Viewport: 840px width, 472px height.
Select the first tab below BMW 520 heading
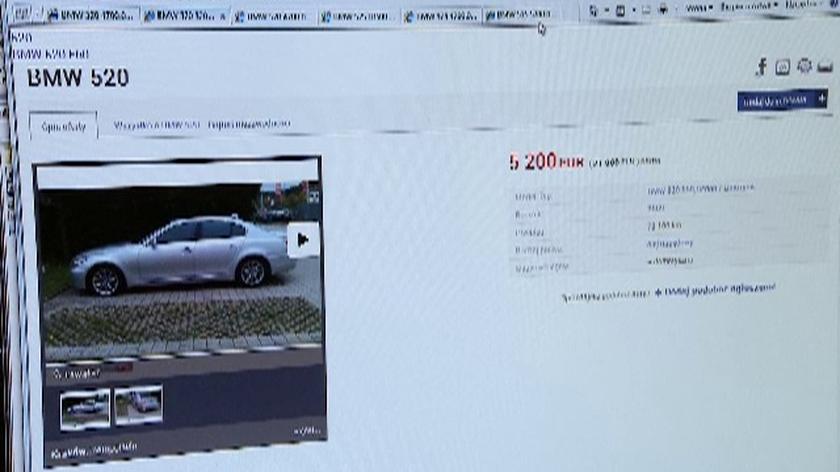tap(63, 127)
